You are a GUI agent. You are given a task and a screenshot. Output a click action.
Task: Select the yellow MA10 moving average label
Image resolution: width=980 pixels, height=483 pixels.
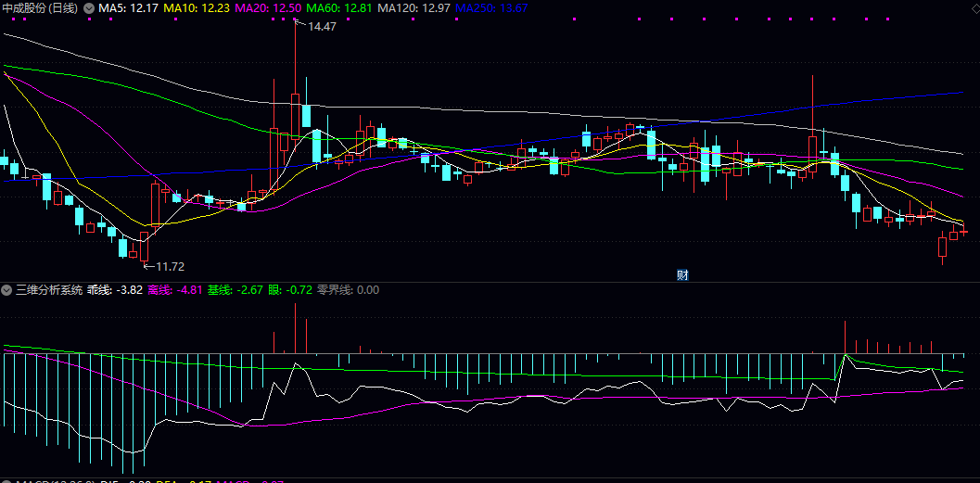tap(196, 7)
